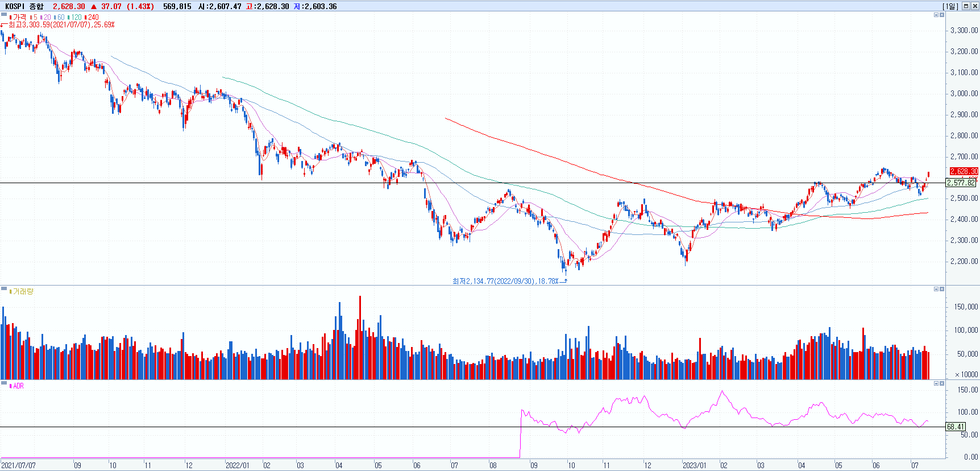
Task: Click the 2023/01 date axis label
Action: coord(694,465)
